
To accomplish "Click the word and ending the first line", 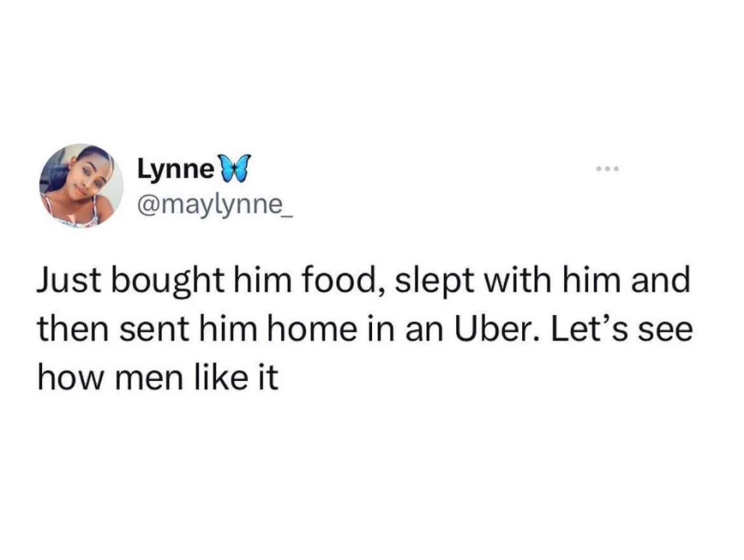I will pos(662,281).
